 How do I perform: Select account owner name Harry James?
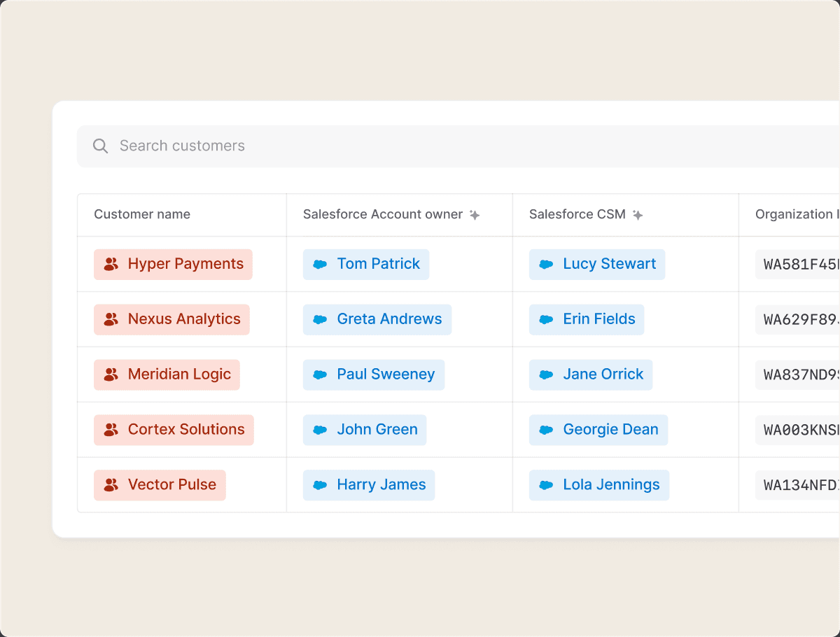point(381,484)
